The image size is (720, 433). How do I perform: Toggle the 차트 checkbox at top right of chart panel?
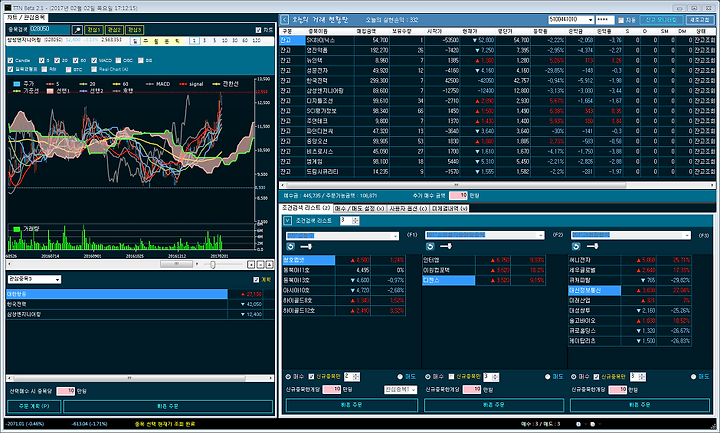(258, 30)
